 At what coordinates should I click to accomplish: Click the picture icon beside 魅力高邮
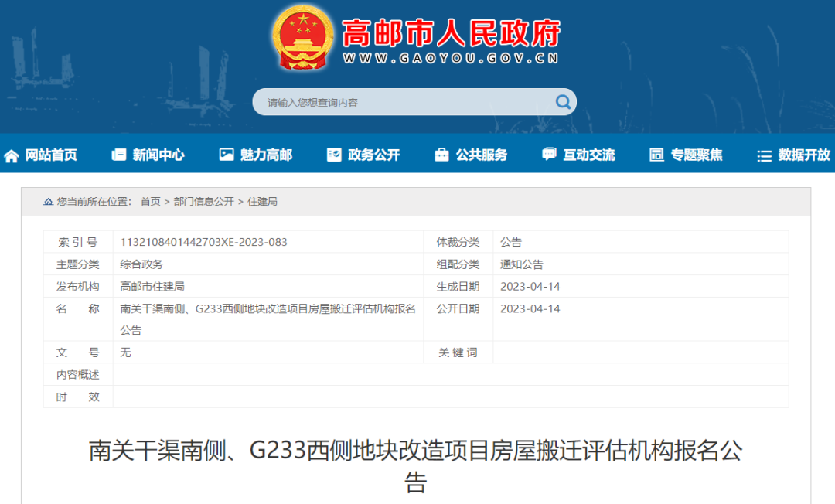coord(226,155)
